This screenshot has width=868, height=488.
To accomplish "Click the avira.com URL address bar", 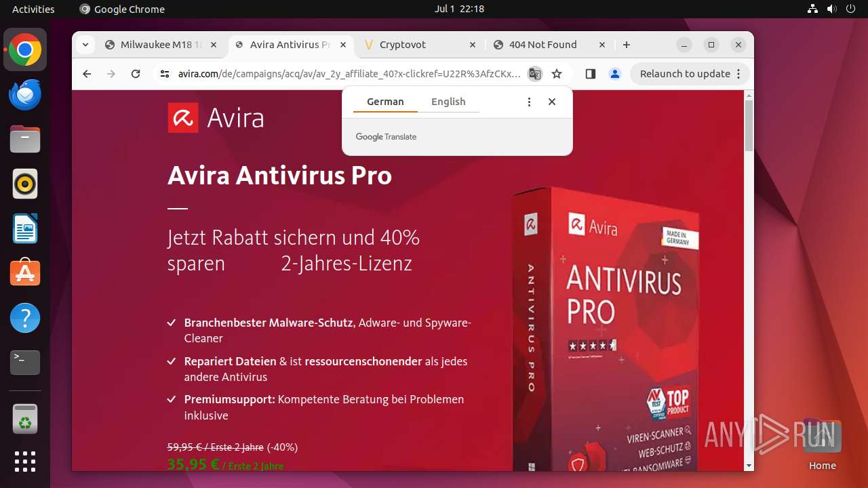I will [349, 74].
